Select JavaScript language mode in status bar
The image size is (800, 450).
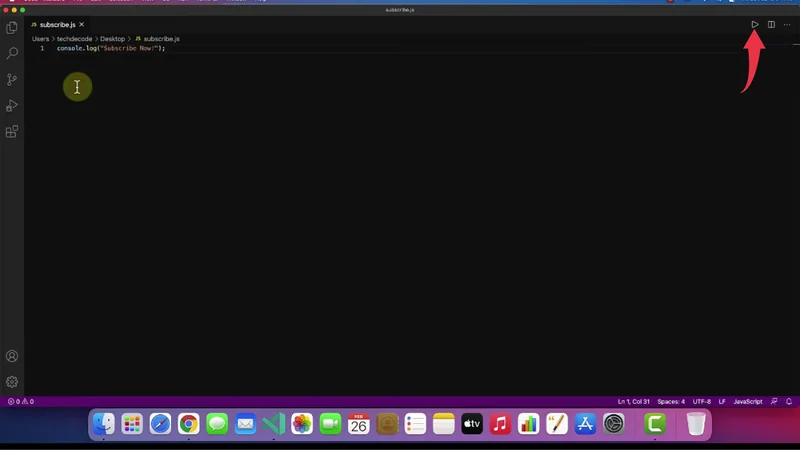[x=747, y=401]
